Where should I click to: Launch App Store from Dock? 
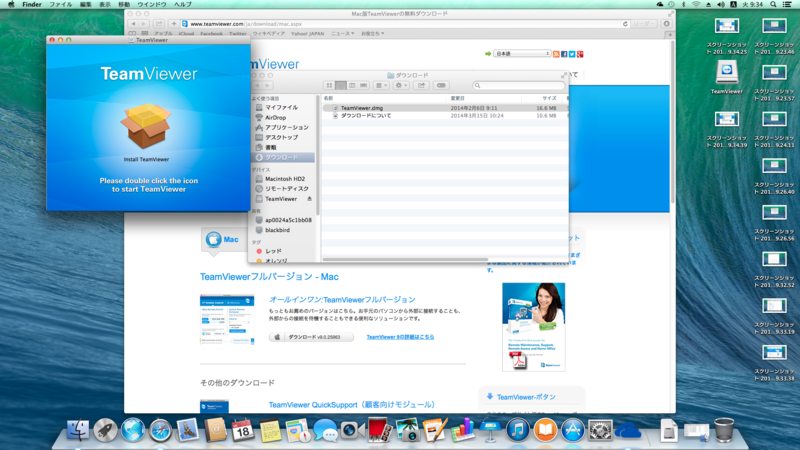coord(572,430)
